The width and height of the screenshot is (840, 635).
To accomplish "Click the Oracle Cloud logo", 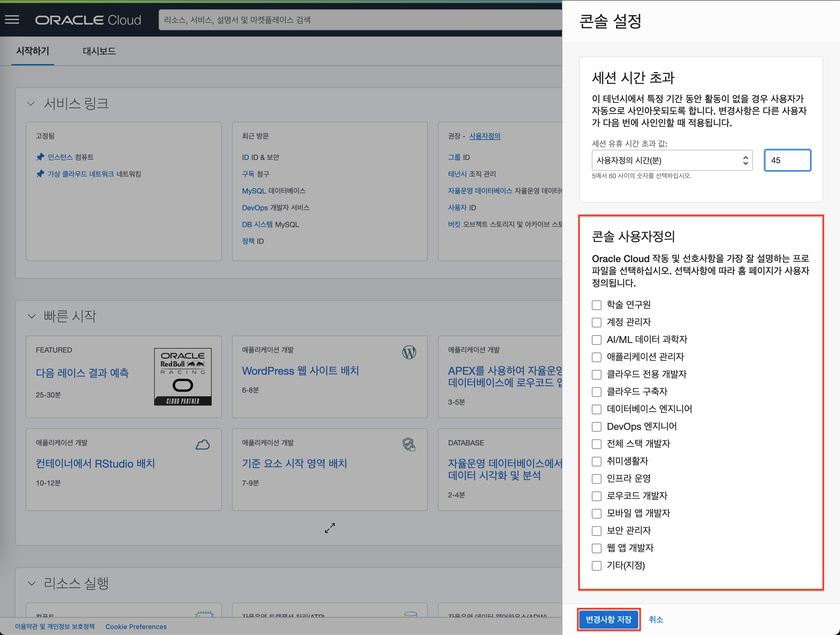I will point(88,20).
